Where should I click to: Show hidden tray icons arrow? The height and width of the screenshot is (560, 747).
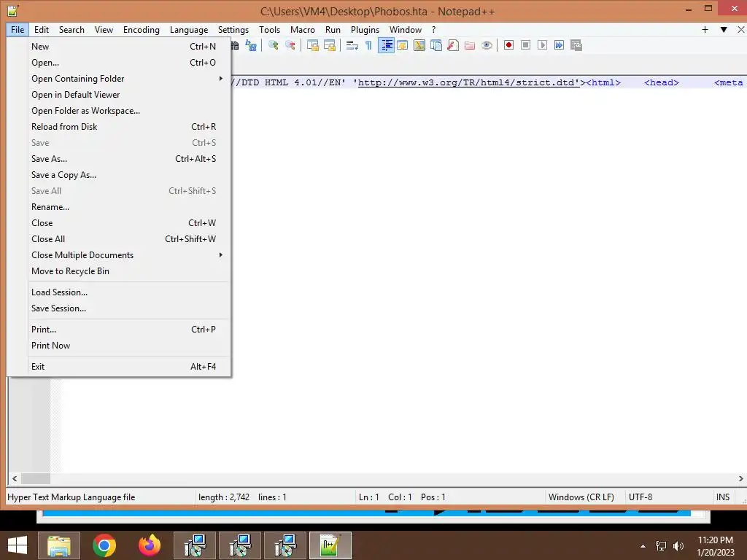point(643,546)
